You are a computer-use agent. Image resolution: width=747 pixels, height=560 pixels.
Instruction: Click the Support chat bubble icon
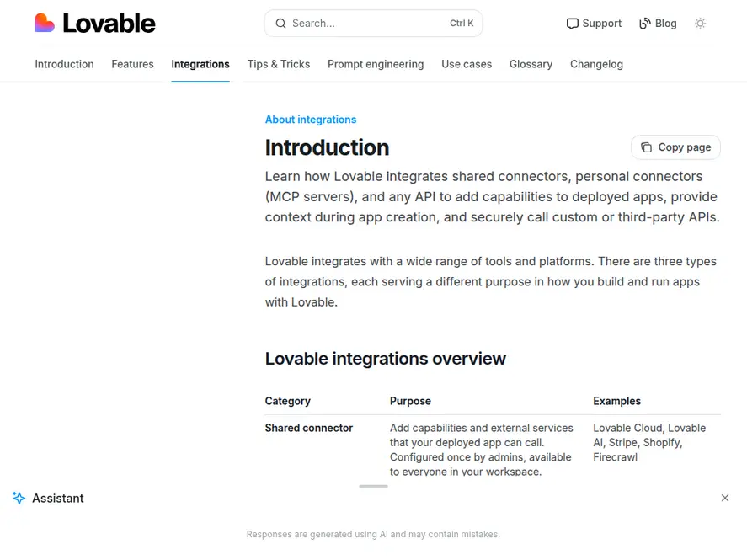click(573, 24)
